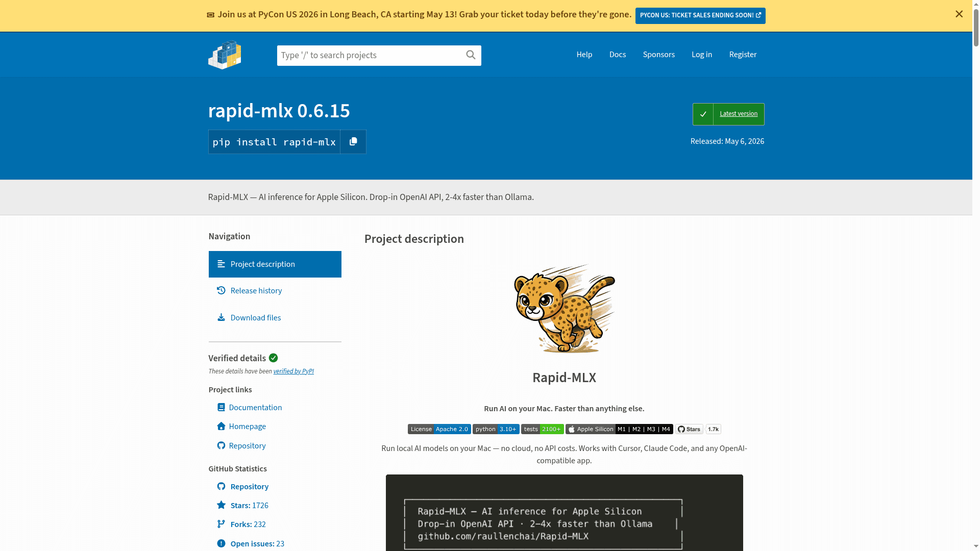
Task: Click the star icon beside Stars
Action: point(221,505)
